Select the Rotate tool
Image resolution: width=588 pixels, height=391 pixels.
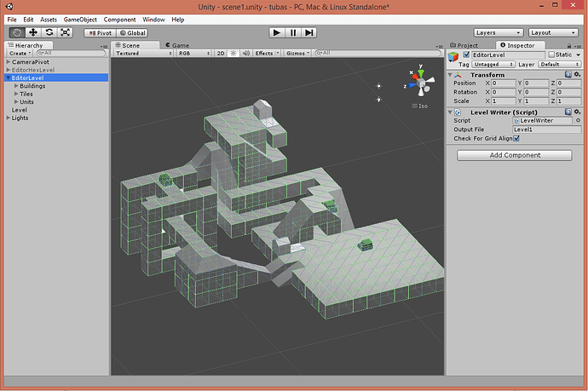click(49, 32)
